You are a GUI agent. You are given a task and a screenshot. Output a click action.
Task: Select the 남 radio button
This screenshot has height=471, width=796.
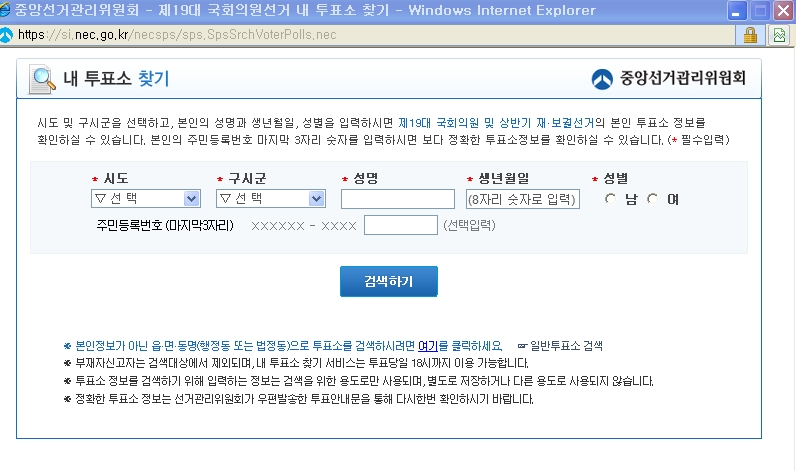coord(610,199)
